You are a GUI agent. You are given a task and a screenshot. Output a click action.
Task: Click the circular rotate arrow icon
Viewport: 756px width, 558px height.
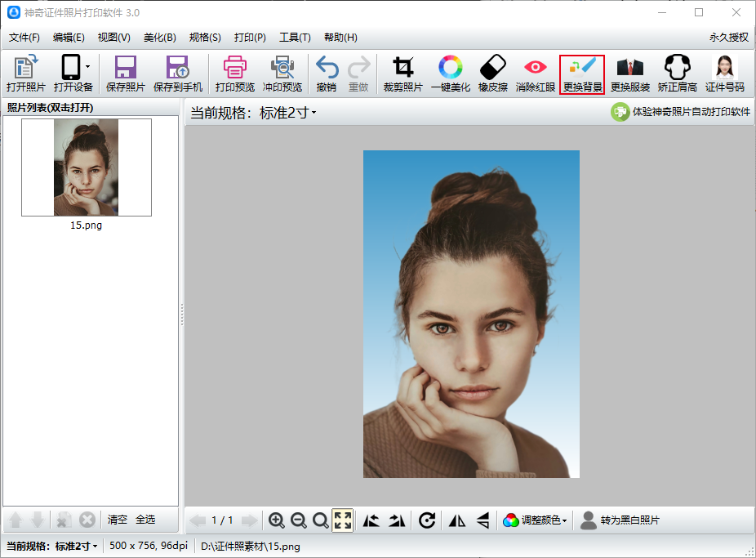[427, 520]
